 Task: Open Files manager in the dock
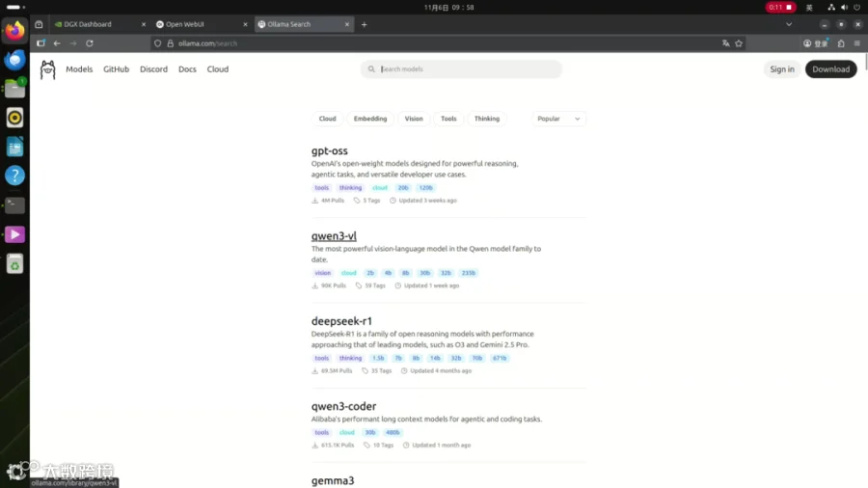[14, 89]
